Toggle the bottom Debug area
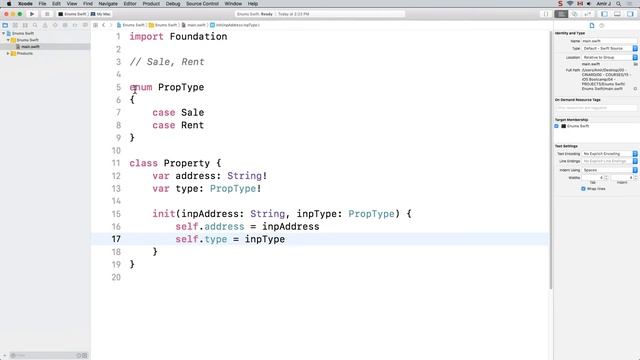Screen dimensions: 640x360 point(618,14)
